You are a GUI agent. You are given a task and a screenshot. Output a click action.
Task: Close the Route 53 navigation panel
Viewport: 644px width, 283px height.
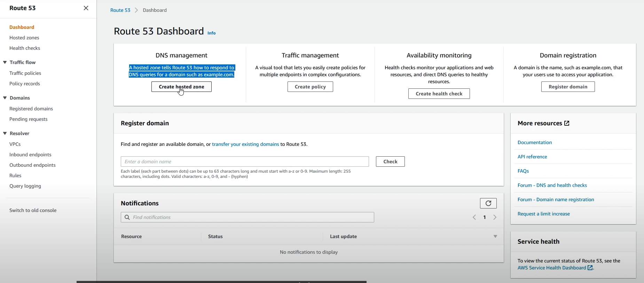pos(86,8)
